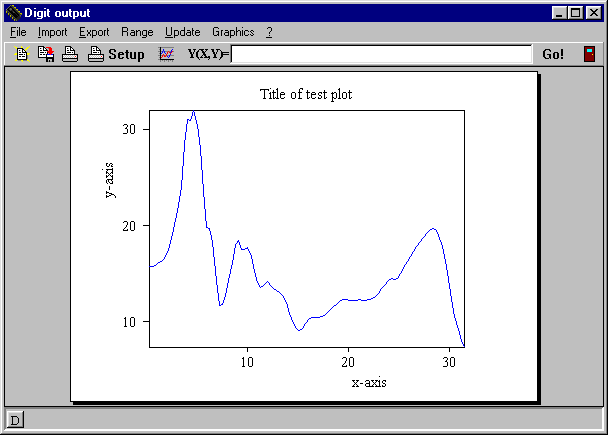Maximize the Digit output window

[x=575, y=12]
